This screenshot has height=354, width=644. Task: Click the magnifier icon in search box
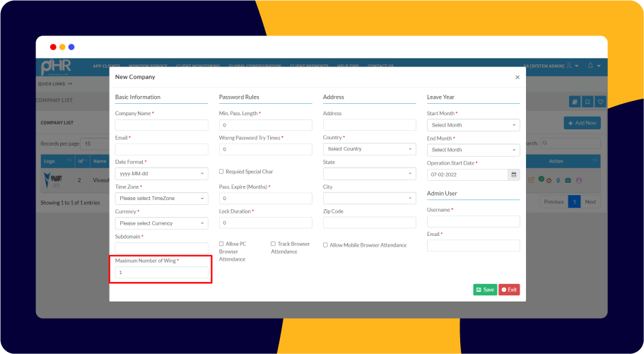[545, 143]
